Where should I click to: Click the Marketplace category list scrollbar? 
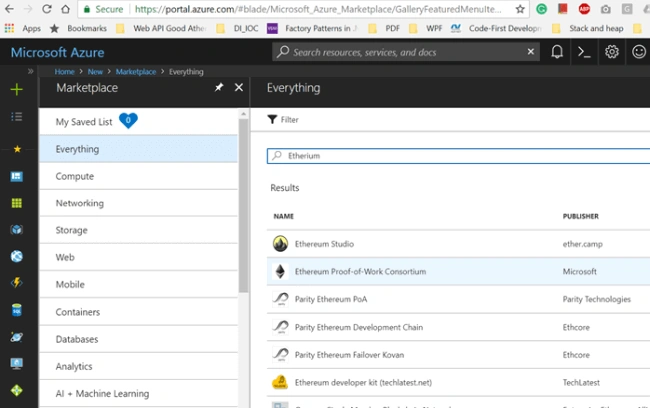point(243,205)
